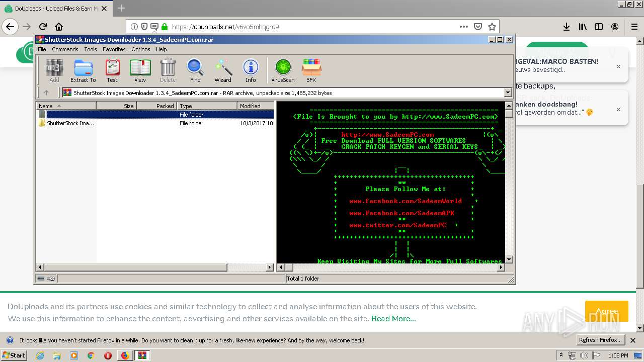Screen dimensions: 644x362
Task: Click the Delete trash icon
Action: coord(168,70)
